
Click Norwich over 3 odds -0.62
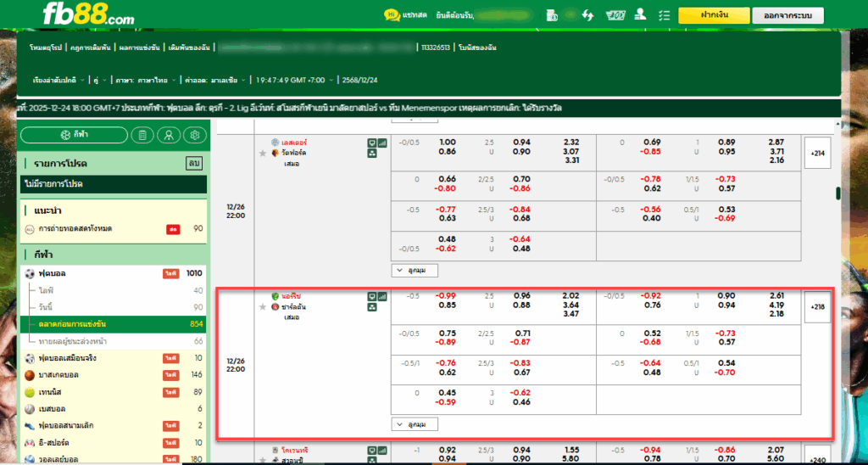tap(520, 392)
